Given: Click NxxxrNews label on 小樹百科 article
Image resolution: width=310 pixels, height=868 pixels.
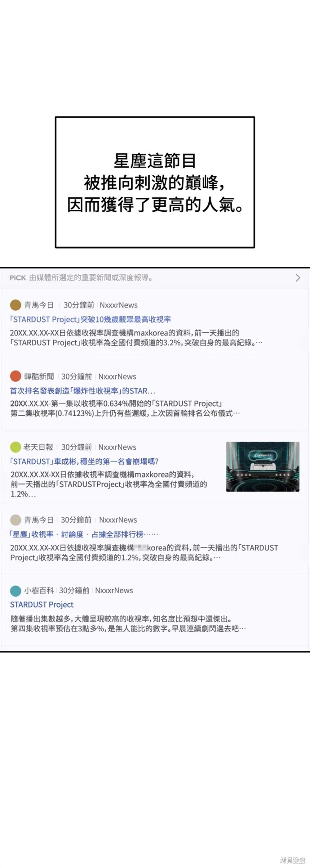Looking at the screenshot, I should [114, 590].
